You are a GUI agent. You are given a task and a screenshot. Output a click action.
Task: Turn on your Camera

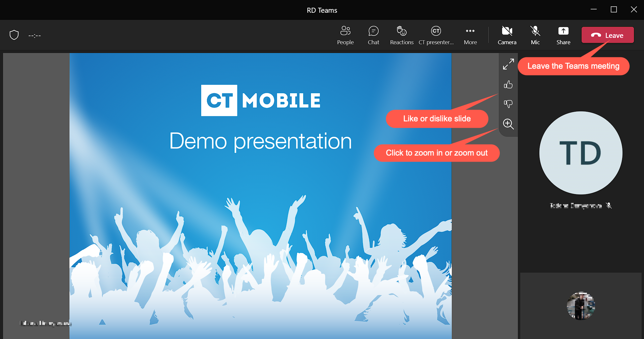tap(506, 35)
